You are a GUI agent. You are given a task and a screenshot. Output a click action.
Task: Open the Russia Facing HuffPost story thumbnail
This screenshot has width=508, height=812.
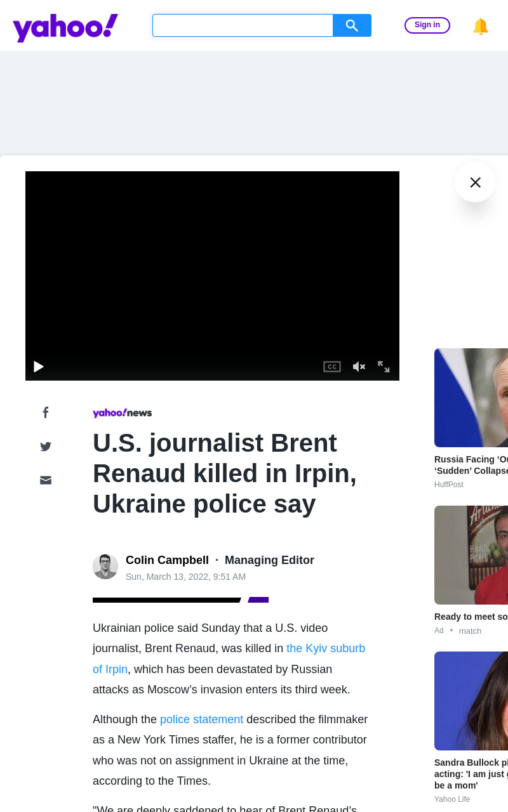click(471, 398)
